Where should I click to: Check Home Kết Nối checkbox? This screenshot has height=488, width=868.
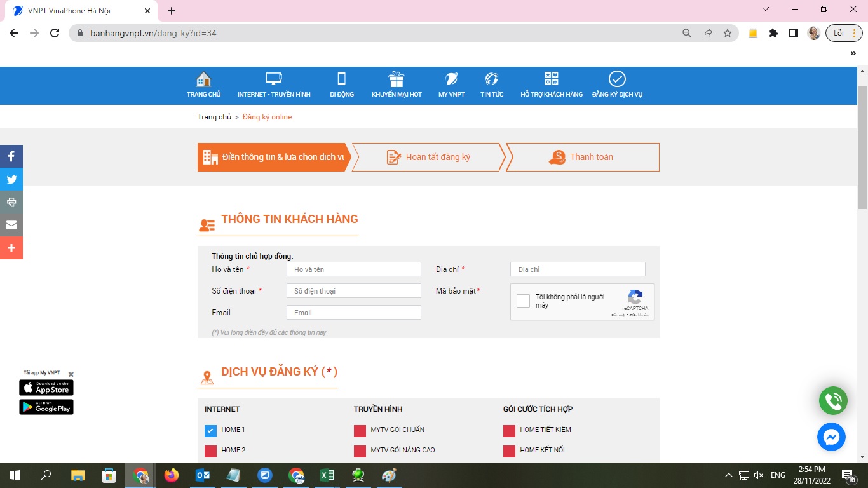pos(509,451)
